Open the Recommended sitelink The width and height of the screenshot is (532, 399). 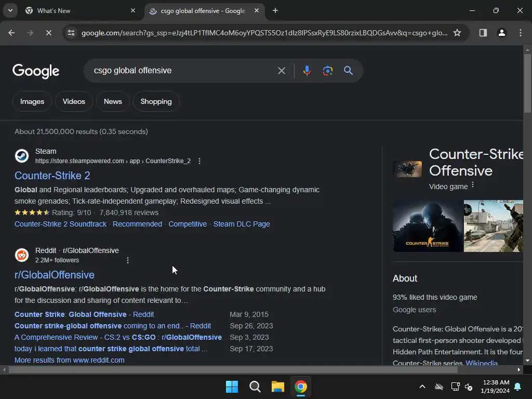pos(137,224)
